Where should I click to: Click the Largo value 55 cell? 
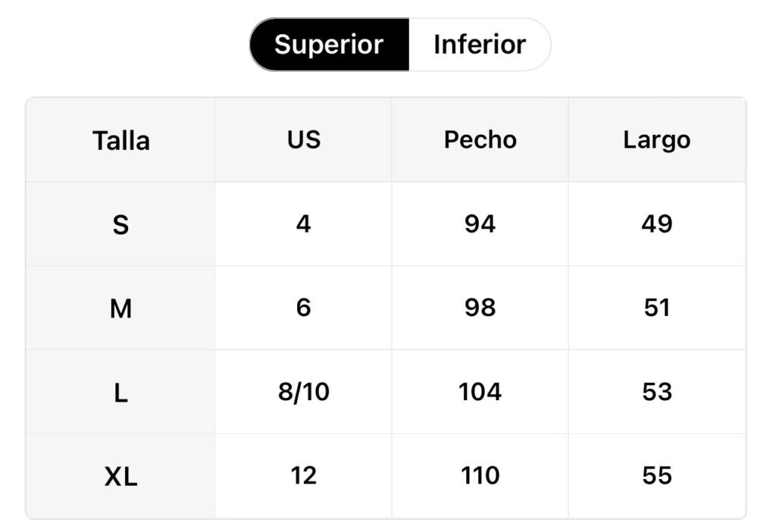657,476
